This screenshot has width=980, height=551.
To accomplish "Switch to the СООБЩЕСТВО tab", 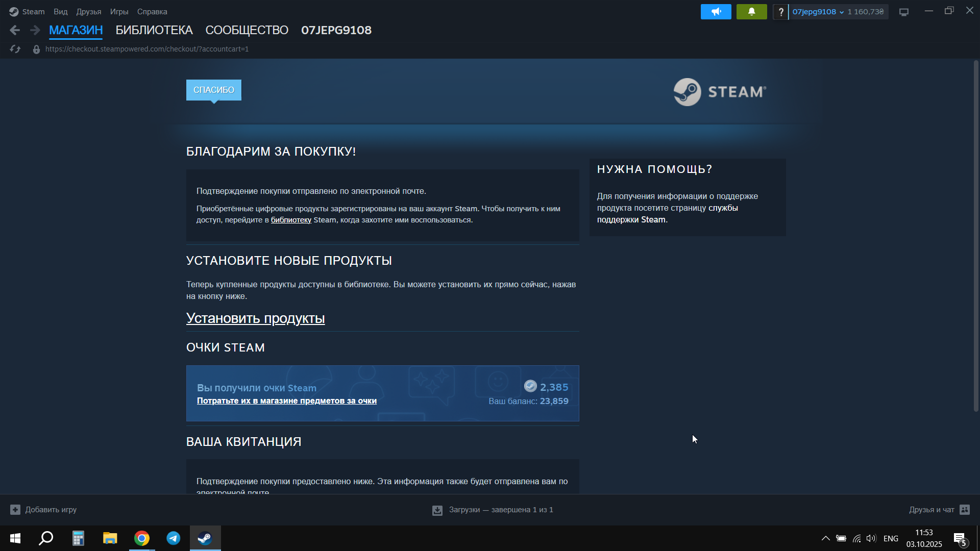I will (x=247, y=30).
